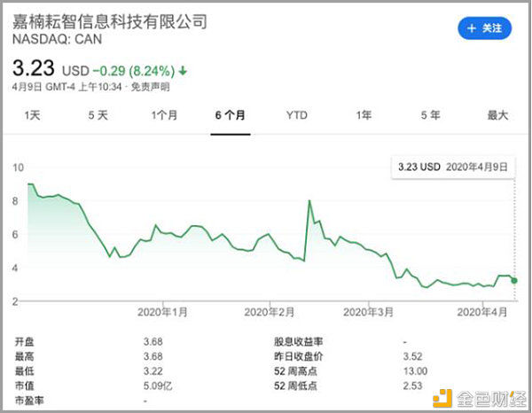This screenshot has width=532, height=413.
Task: Click the 股息收益率 label
Action: coord(299,342)
